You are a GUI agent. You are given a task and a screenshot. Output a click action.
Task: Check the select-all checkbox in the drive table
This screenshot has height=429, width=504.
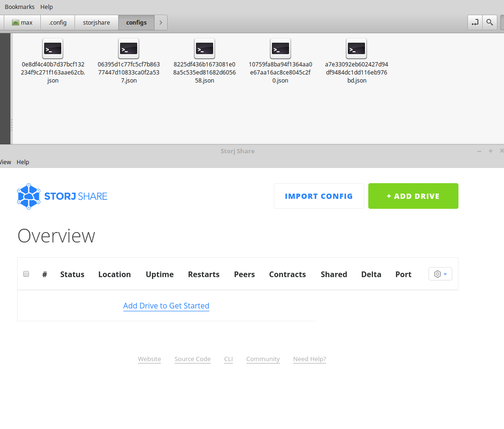[x=26, y=274]
